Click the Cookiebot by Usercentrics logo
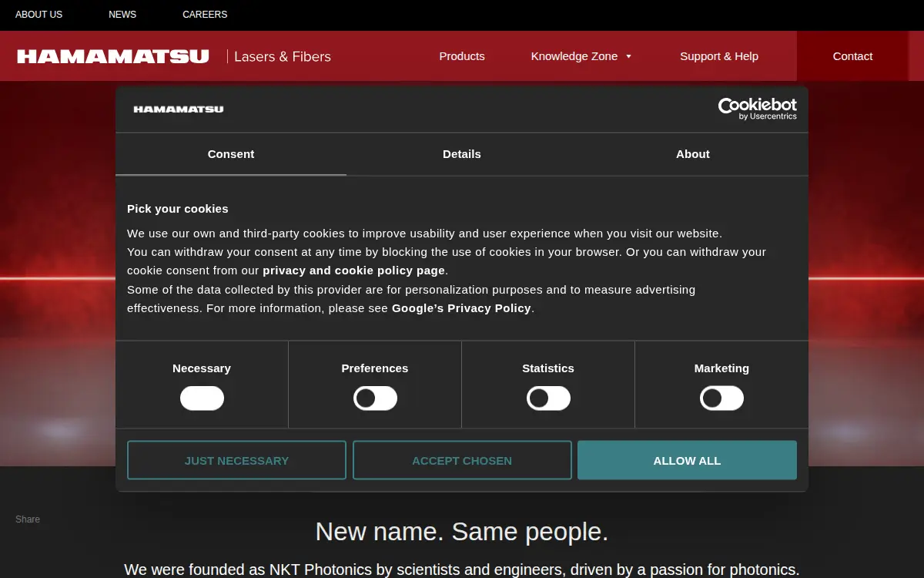This screenshot has width=924, height=578. click(x=758, y=109)
